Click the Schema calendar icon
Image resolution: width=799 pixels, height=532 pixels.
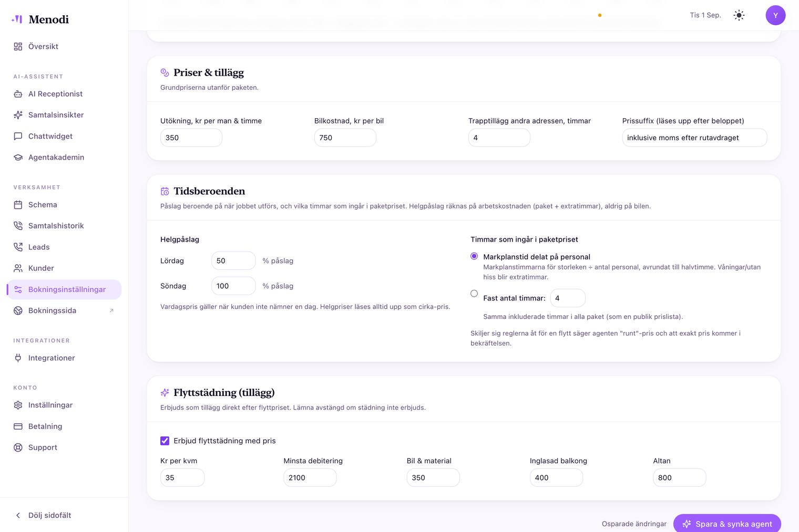[18, 205]
